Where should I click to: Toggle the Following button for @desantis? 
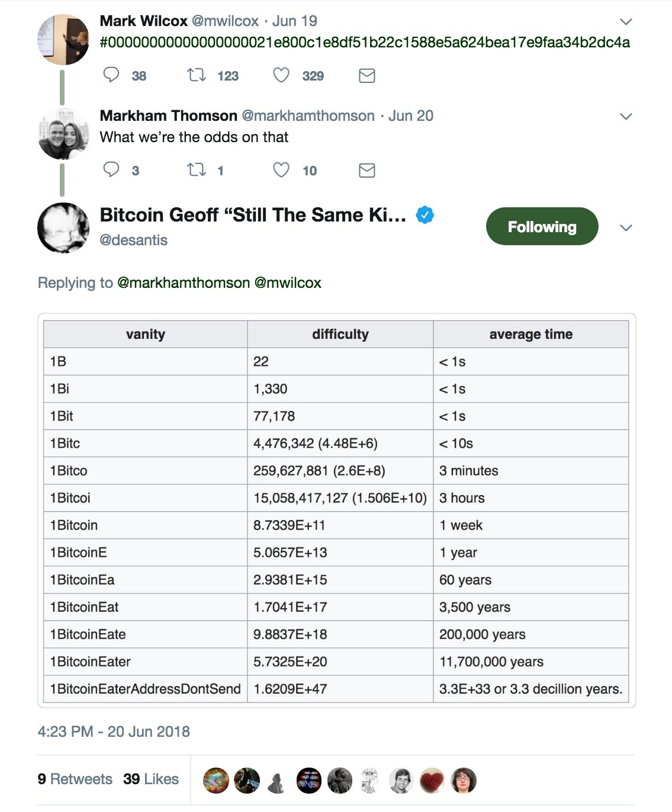(x=542, y=226)
